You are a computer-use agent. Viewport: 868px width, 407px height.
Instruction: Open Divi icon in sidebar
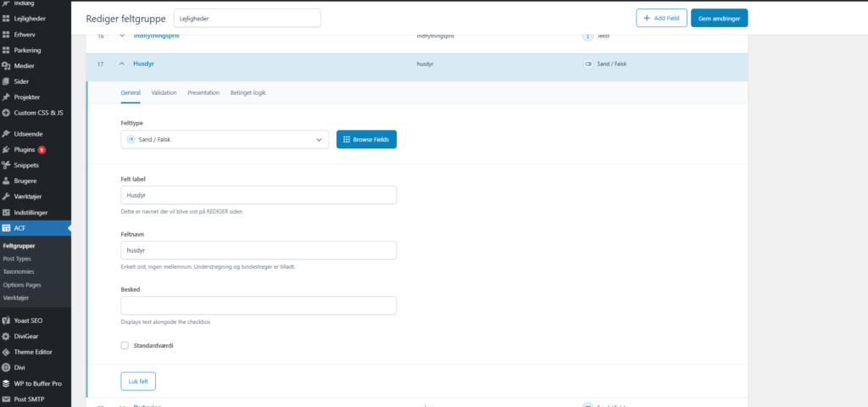pos(6,367)
